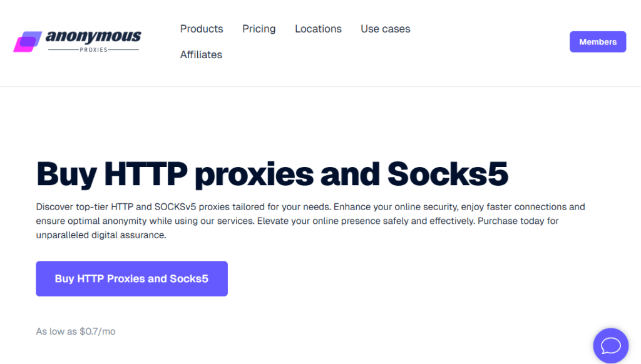Open the Affiliates nav link

[x=201, y=54]
